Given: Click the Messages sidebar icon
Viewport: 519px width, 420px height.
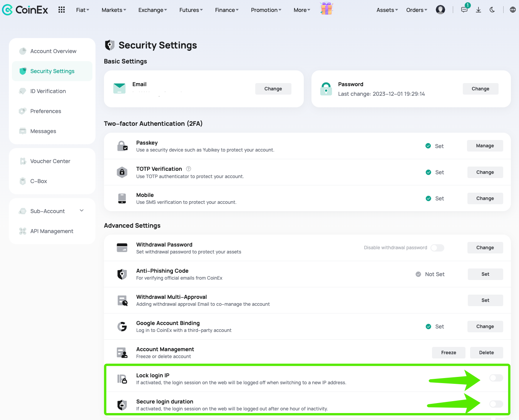Looking at the screenshot, I should [23, 131].
